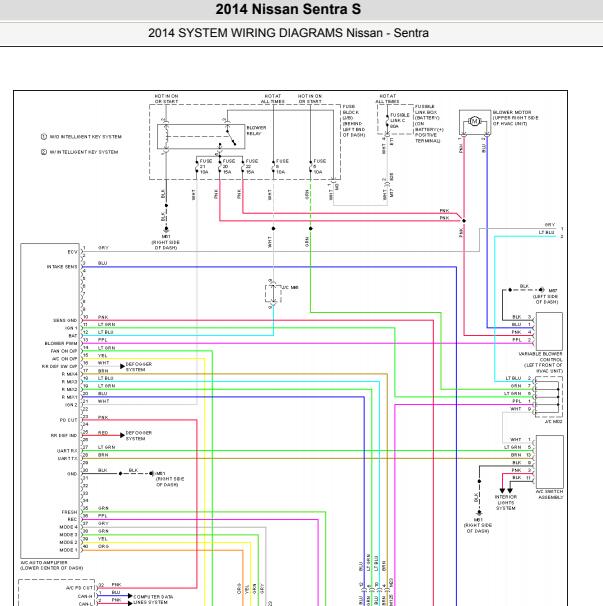
Task: Click the variable blower control component box
Action: point(549,332)
